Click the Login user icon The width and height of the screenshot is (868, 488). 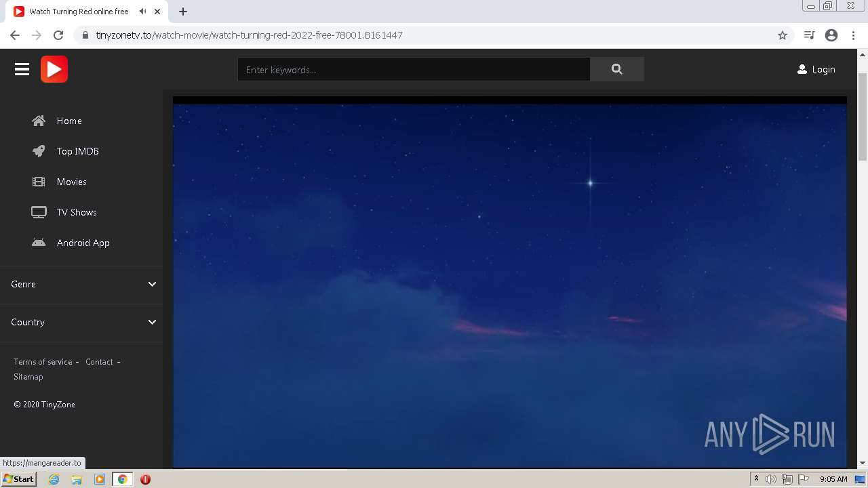[802, 69]
